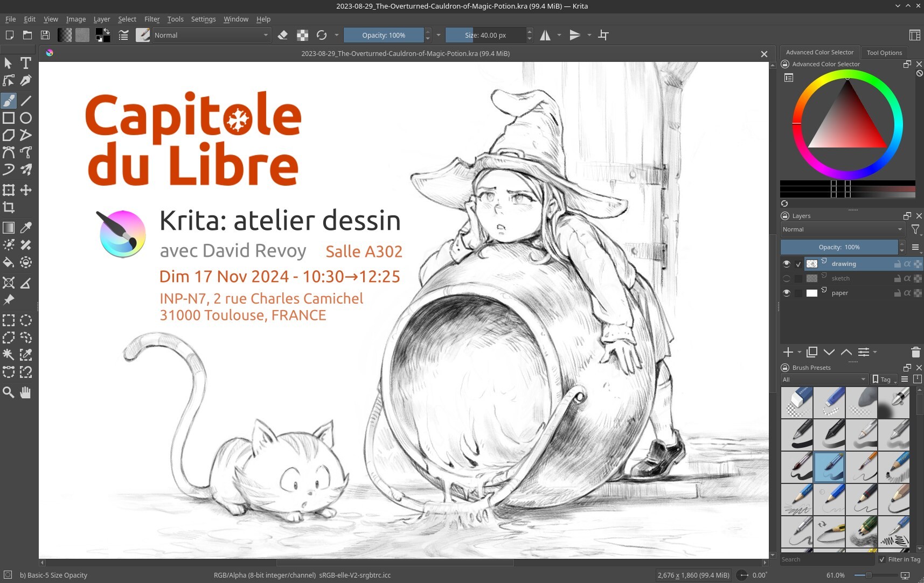This screenshot has width=924, height=583.
Task: Select the Elliptical Selection tool
Action: click(25, 320)
